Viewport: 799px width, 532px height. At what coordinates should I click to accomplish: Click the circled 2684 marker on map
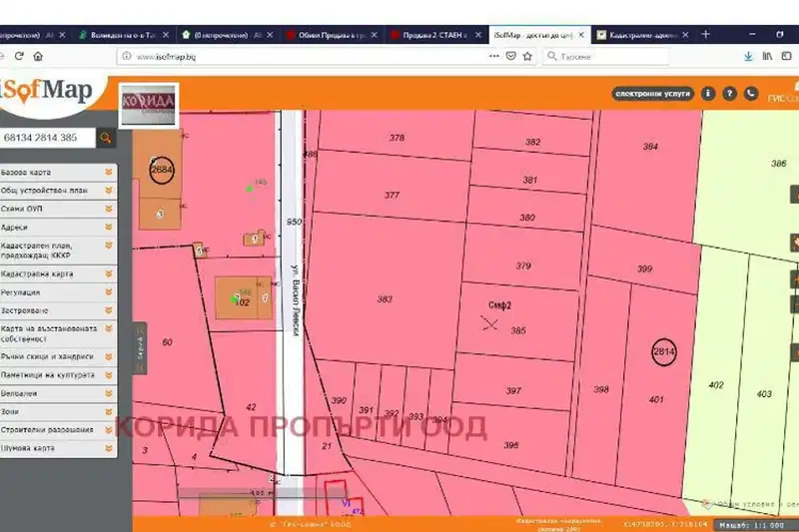[162, 170]
